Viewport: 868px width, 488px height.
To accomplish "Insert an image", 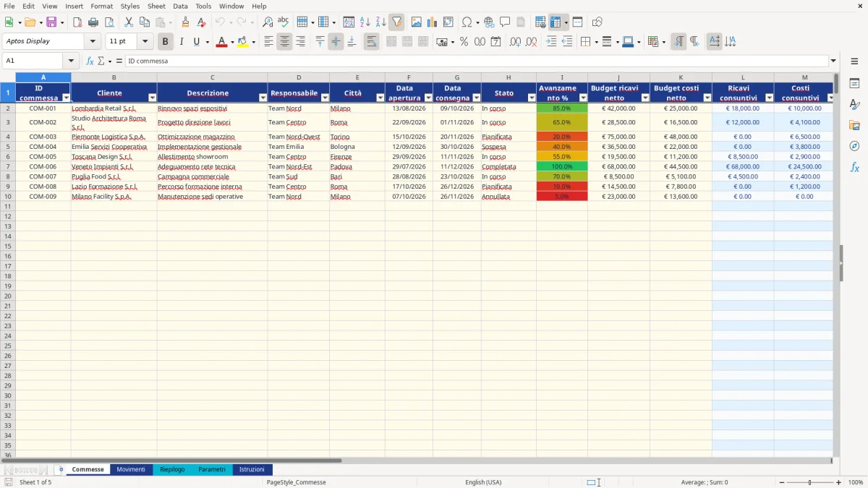I will [x=417, y=22].
